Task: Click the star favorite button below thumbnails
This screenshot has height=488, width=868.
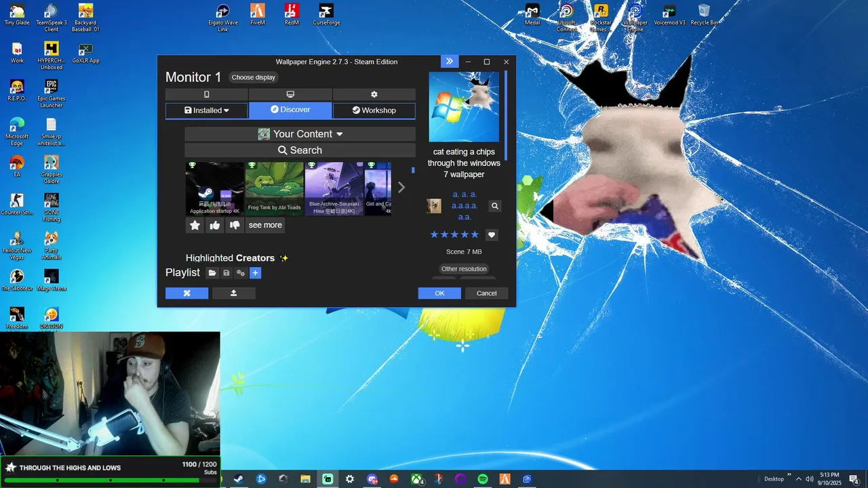Action: [195, 225]
